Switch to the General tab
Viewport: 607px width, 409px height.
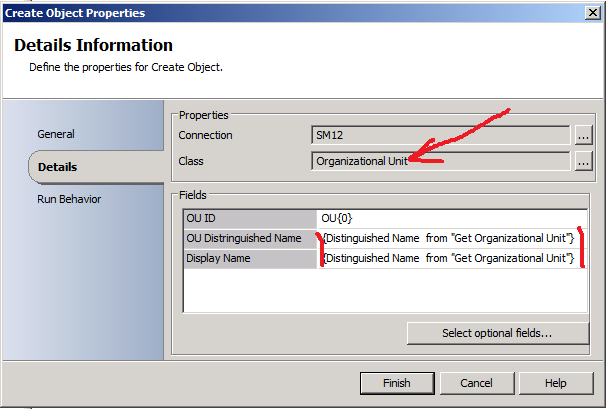click(x=56, y=134)
